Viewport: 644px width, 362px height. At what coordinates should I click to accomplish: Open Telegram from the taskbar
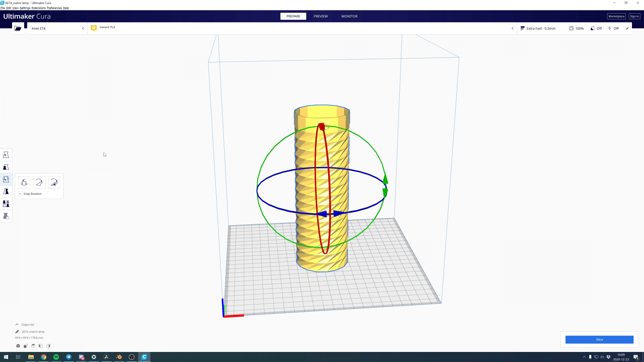click(x=69, y=357)
